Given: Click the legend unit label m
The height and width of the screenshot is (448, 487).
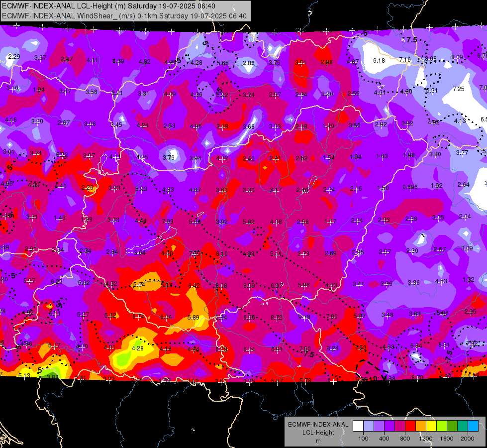Looking at the screenshot, I should point(318,441).
